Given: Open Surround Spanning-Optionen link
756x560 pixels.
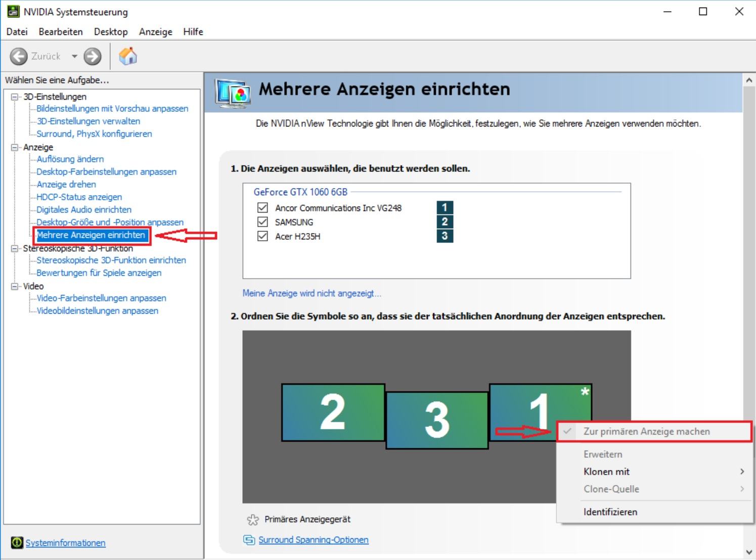Looking at the screenshot, I should 314,540.
